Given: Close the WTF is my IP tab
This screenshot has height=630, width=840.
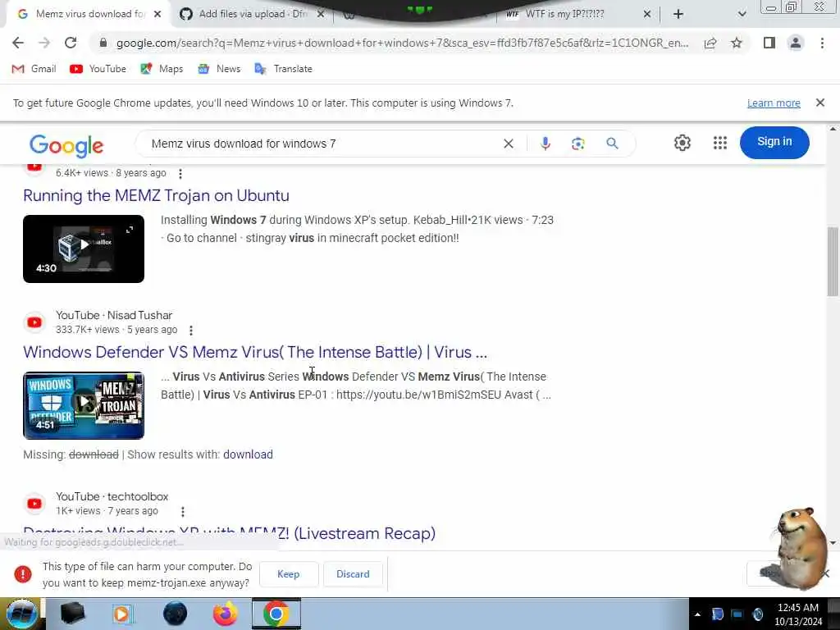Looking at the screenshot, I should click(646, 14).
